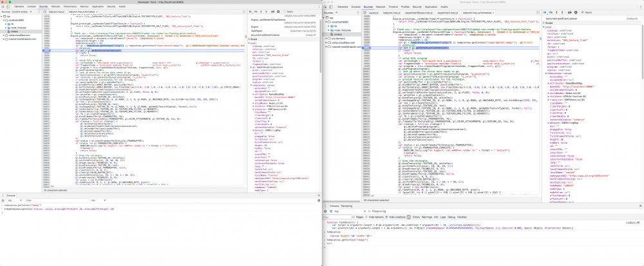
Task: Focus the Filter field in right console
Action: click(338, 217)
